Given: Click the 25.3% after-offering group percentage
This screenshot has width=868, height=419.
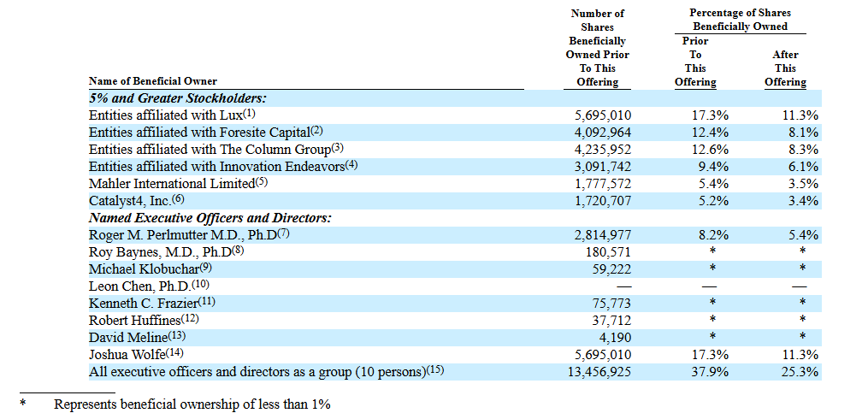Looking at the screenshot, I should click(801, 372).
